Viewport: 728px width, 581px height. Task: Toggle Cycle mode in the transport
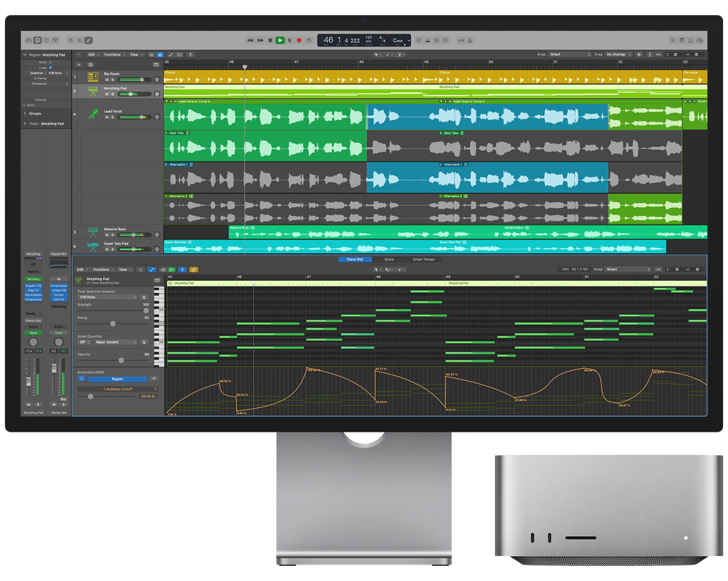[309, 40]
